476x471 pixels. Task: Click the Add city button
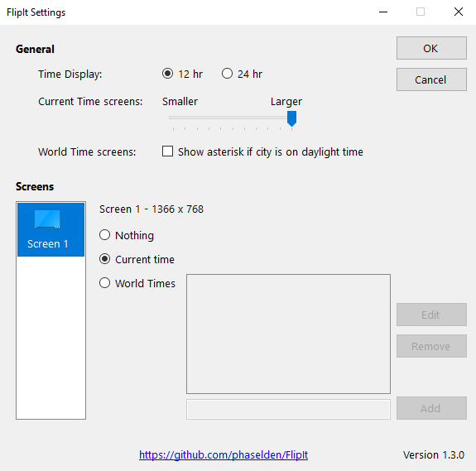[431, 408]
